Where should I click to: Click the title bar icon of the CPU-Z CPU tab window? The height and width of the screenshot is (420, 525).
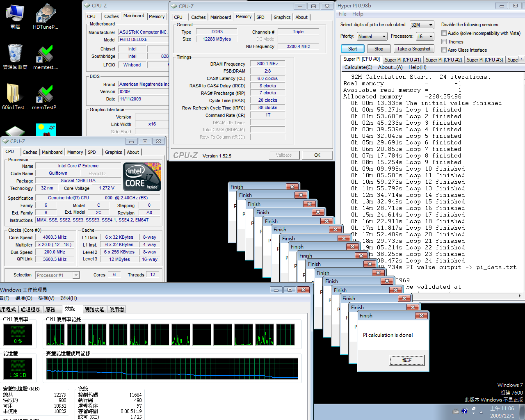pos(5,141)
